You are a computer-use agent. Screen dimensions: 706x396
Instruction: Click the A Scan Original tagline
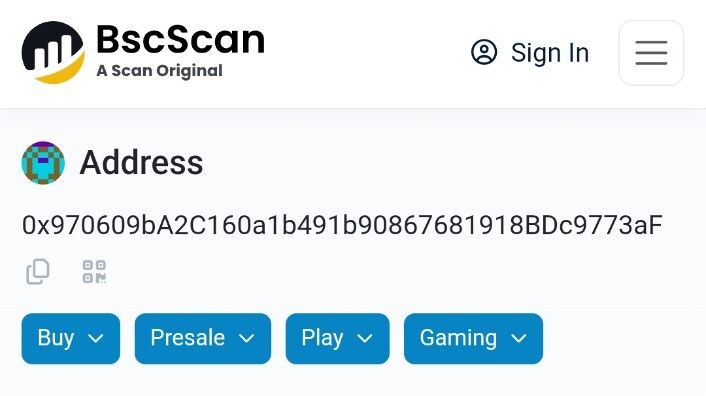[x=159, y=71]
